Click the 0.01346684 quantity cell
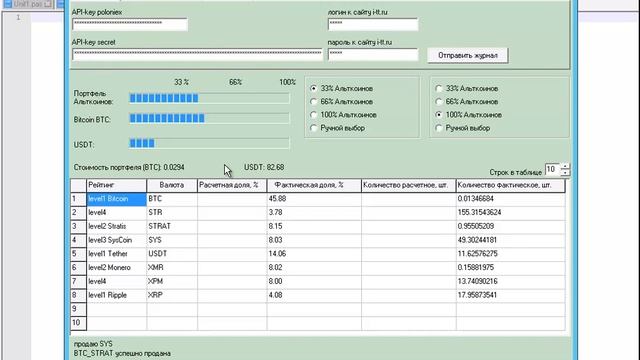This screenshot has height=360, width=640. [511, 199]
